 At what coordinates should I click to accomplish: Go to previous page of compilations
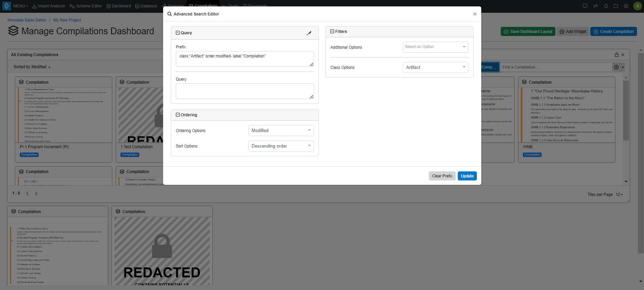(28, 194)
